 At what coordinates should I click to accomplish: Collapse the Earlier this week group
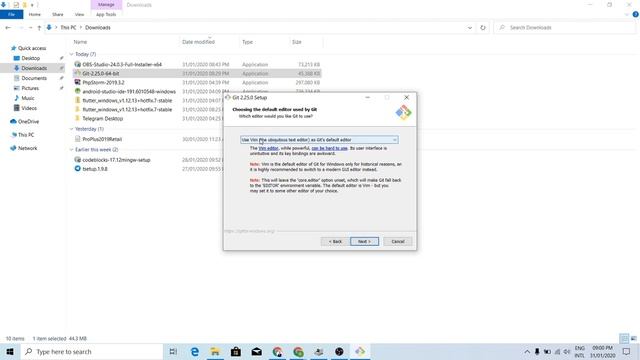click(x=71, y=149)
